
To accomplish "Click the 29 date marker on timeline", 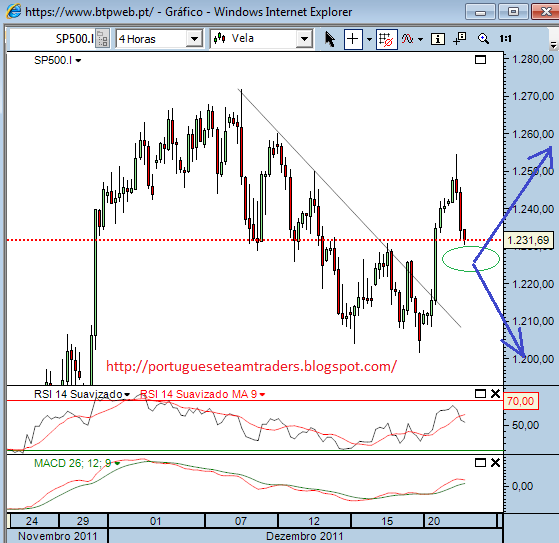I will click(83, 521).
